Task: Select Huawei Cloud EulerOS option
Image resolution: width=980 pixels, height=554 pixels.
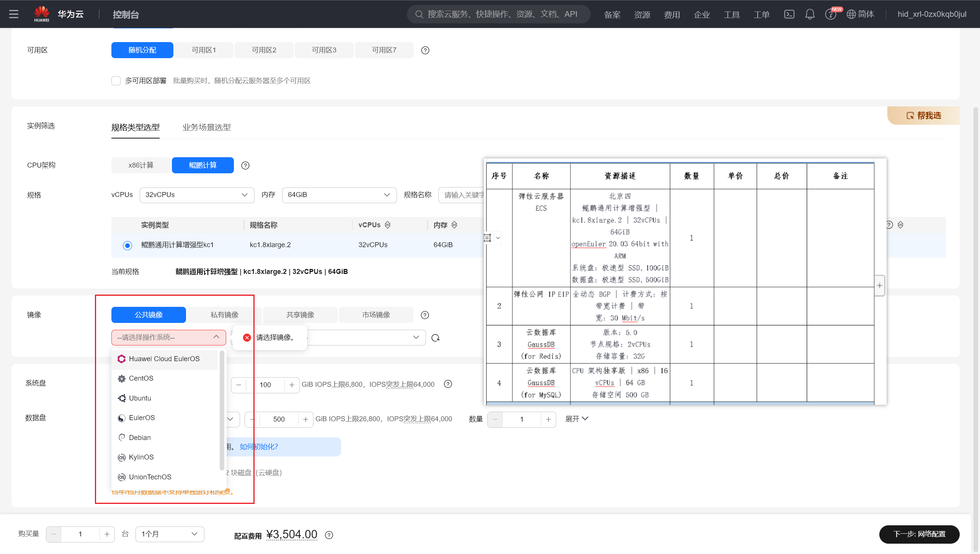Action: tap(164, 359)
